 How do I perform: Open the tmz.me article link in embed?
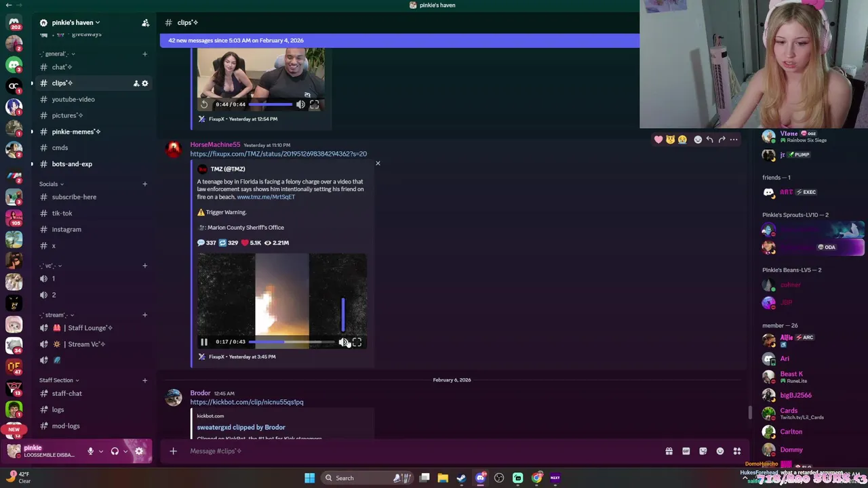coord(266,197)
